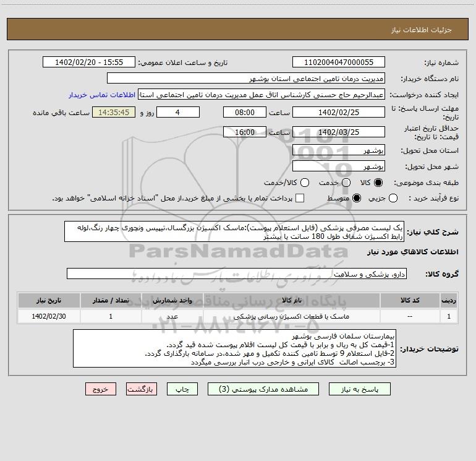Click the response deadline time 08:00 field
This screenshot has height=461, width=476.
[245, 112]
